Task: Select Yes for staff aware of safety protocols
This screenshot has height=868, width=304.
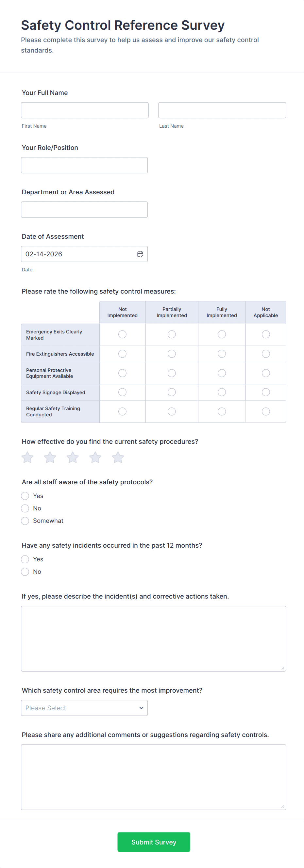Action: click(25, 496)
